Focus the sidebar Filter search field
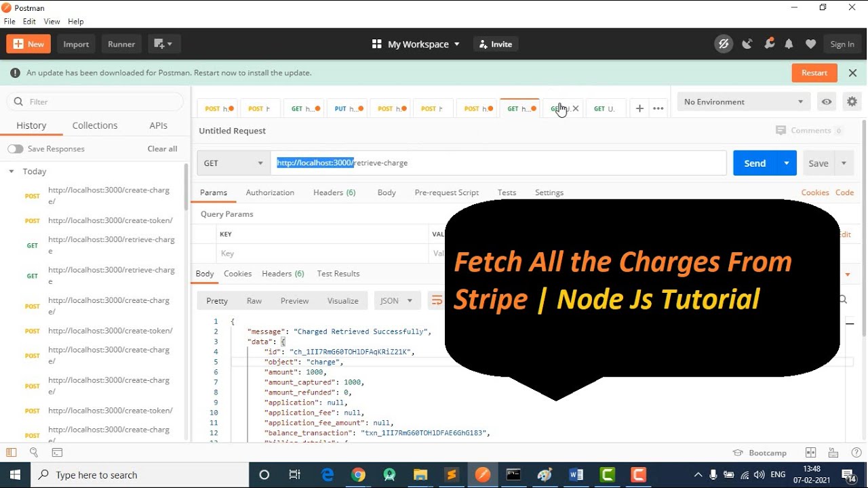The image size is (868, 488). tap(96, 102)
